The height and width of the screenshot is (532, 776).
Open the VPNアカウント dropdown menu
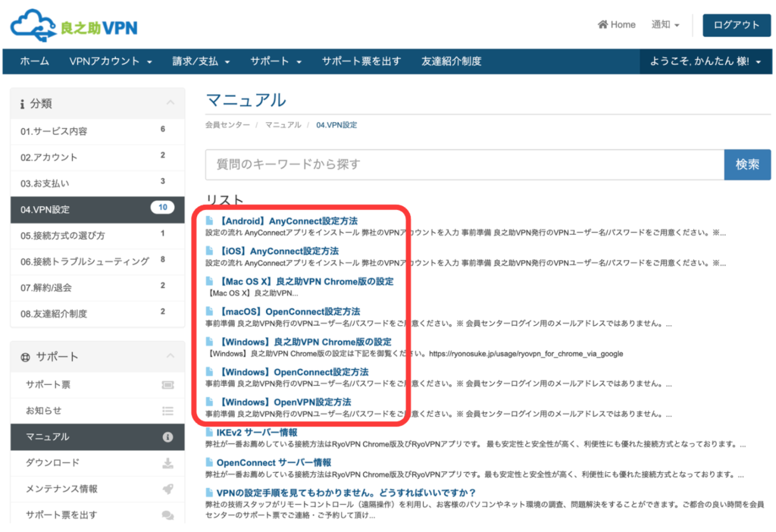(x=111, y=61)
